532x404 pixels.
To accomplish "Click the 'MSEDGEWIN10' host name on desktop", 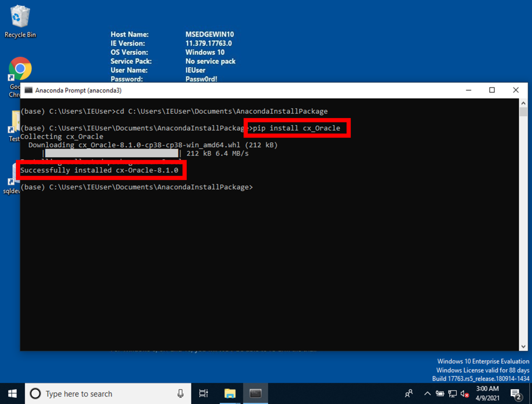I will pyautogui.click(x=210, y=34).
